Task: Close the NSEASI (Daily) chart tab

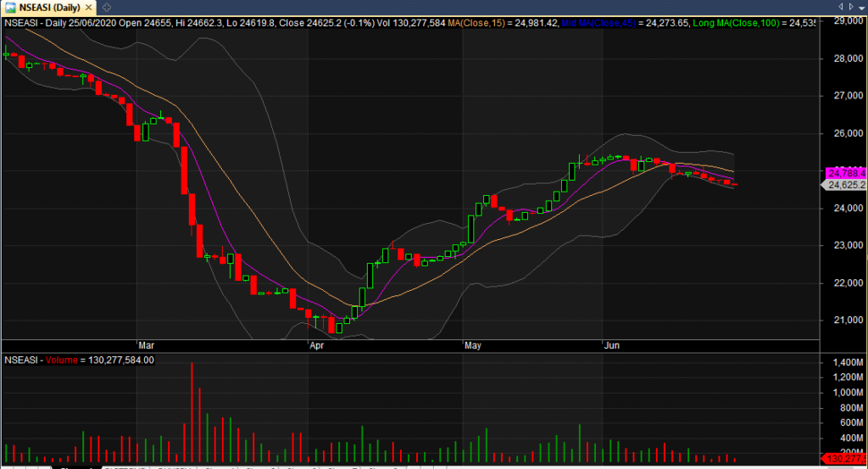Action: [87, 7]
